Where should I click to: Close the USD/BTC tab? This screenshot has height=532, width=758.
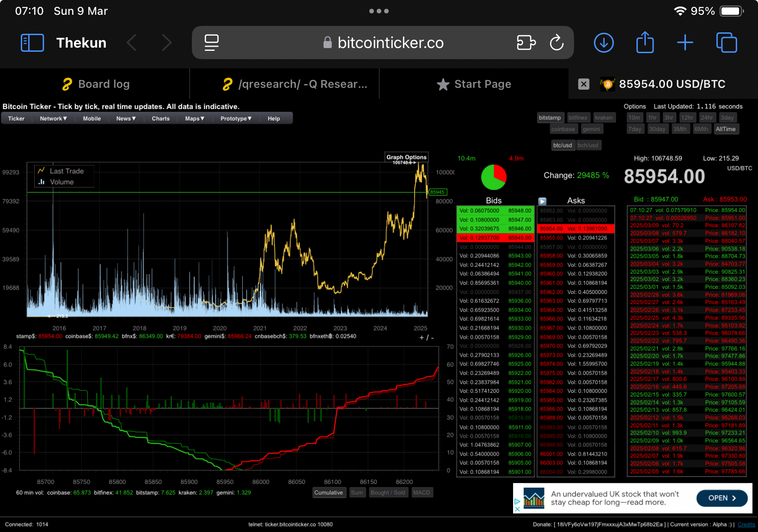coord(584,84)
